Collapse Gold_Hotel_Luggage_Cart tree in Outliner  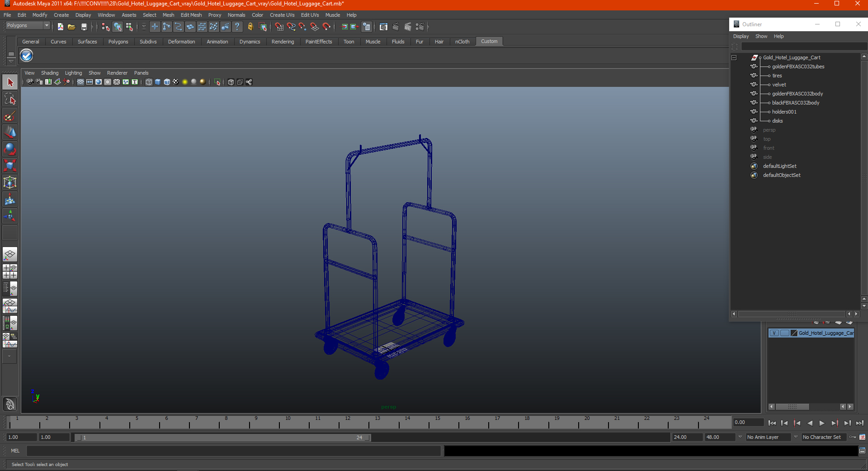pos(734,57)
